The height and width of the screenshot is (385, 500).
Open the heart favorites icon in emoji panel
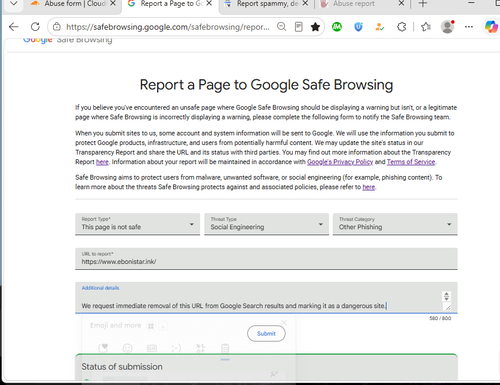(x=103, y=348)
